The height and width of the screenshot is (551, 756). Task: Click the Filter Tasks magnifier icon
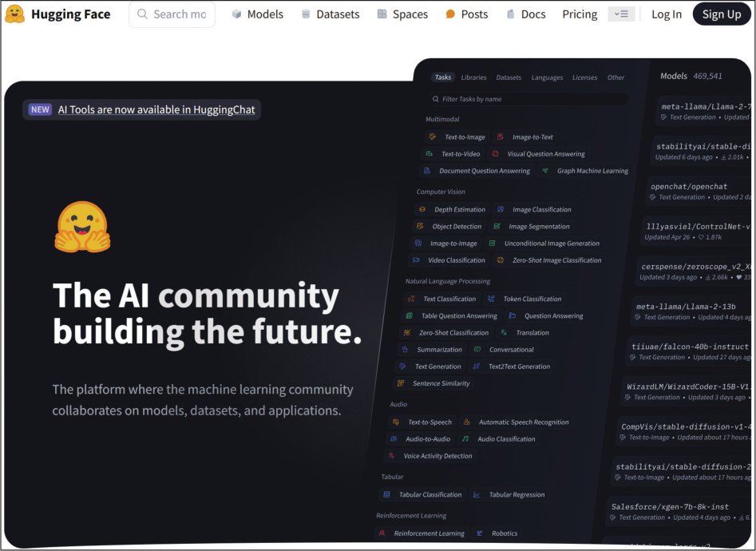click(436, 99)
